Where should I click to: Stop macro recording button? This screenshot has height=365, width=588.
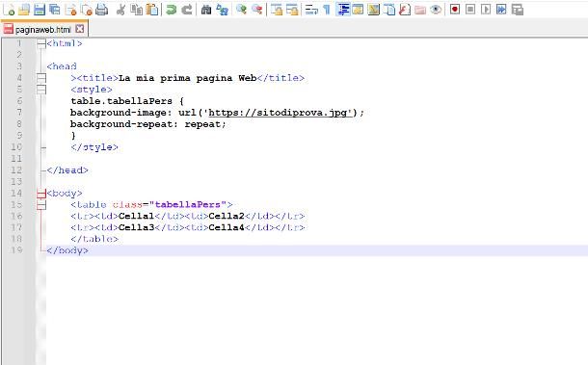coord(470,10)
